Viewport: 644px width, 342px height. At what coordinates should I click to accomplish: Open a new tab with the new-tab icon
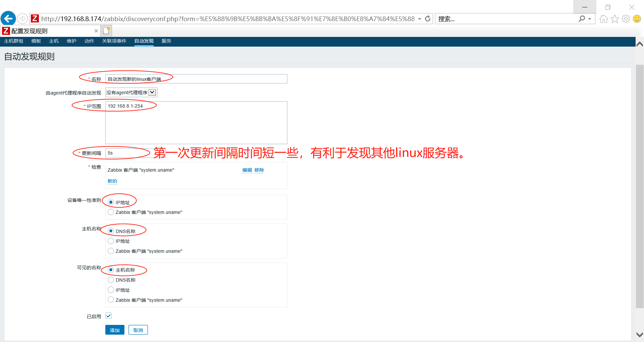coord(107,31)
